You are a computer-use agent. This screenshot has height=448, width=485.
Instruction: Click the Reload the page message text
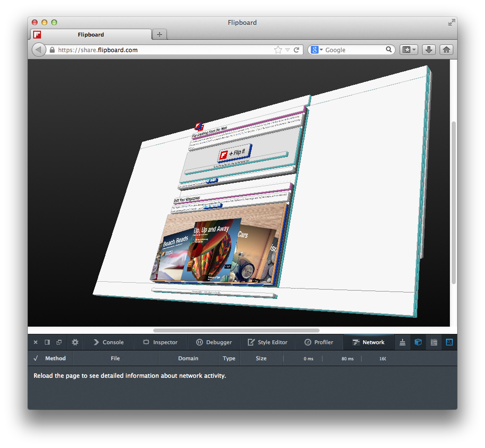click(130, 376)
